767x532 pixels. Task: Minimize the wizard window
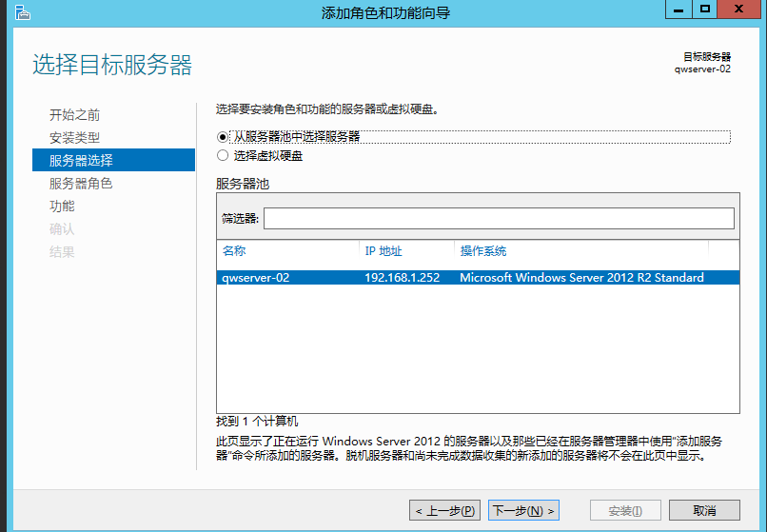[678, 10]
